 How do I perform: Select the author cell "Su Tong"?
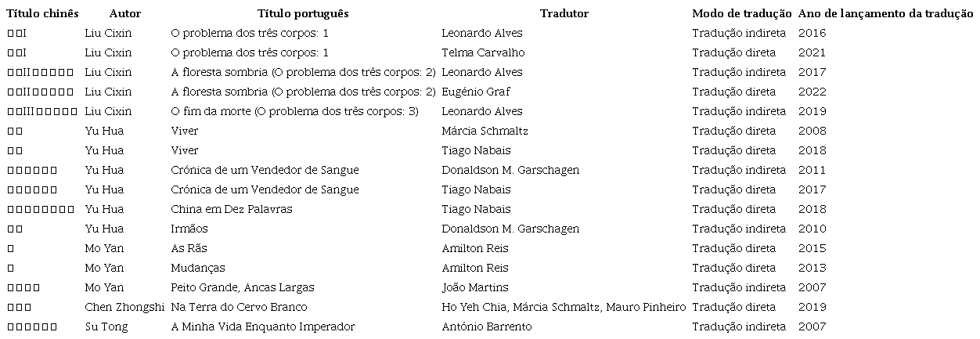click(106, 326)
